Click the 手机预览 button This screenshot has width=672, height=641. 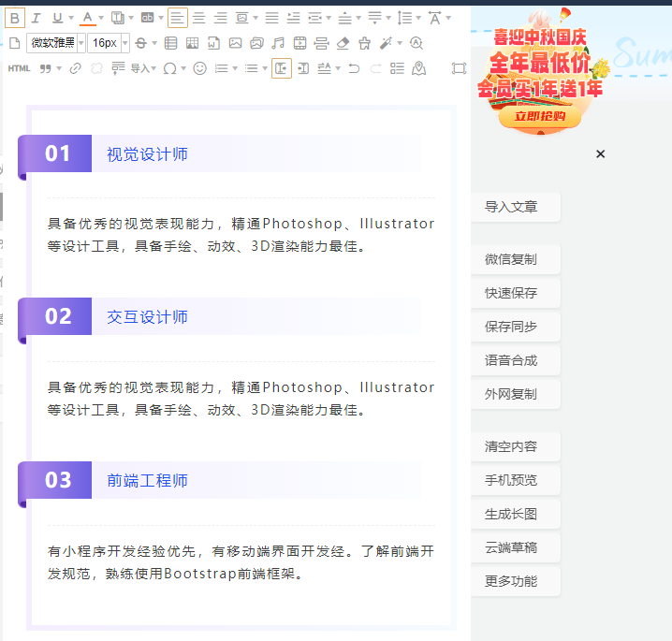coord(511,480)
